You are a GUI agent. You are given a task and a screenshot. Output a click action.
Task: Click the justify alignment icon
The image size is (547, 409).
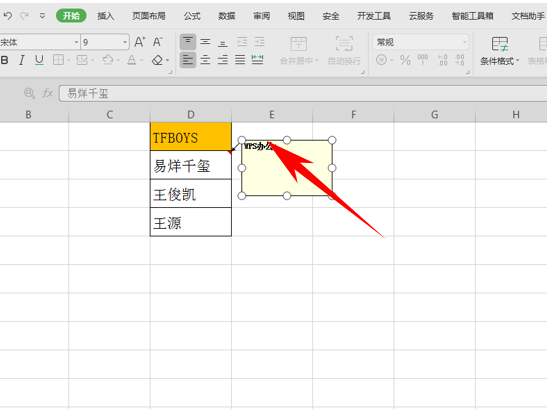(240, 60)
